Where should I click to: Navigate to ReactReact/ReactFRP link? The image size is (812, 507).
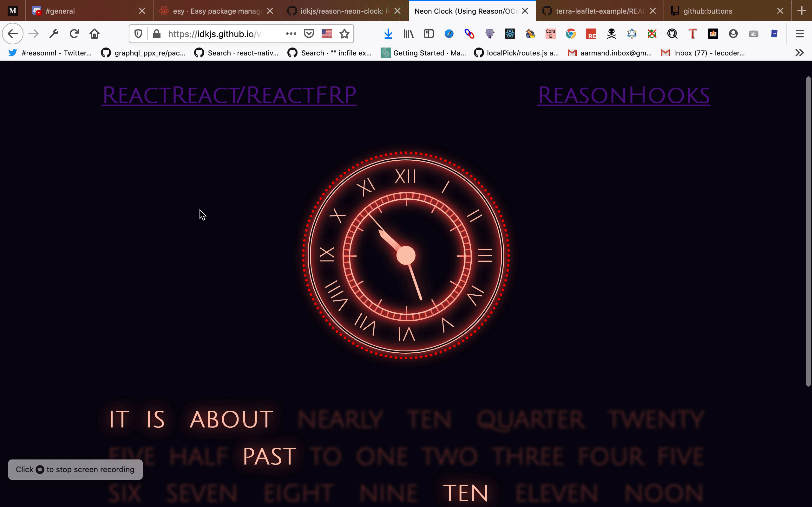pos(229,95)
